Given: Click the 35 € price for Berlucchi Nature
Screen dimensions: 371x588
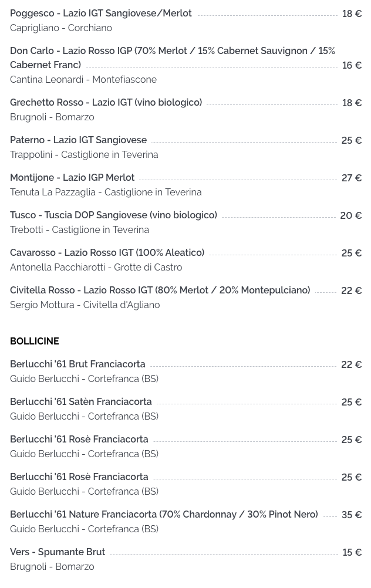Looking at the screenshot, I should pos(352,515).
